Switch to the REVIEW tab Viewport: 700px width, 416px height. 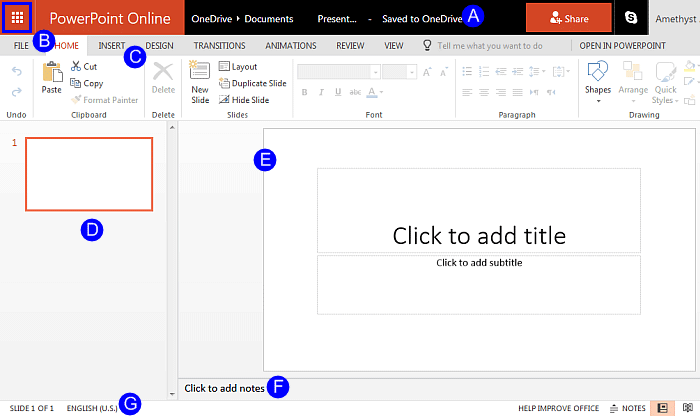click(350, 46)
